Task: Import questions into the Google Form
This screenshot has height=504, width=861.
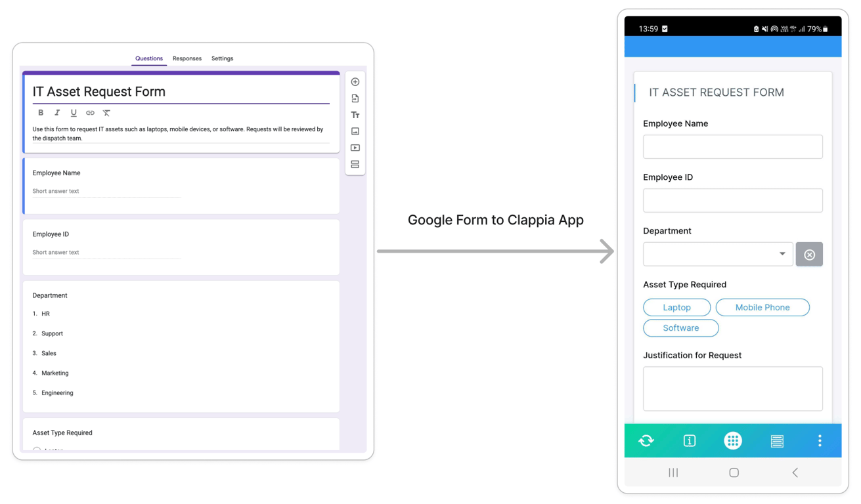Action: [x=355, y=98]
